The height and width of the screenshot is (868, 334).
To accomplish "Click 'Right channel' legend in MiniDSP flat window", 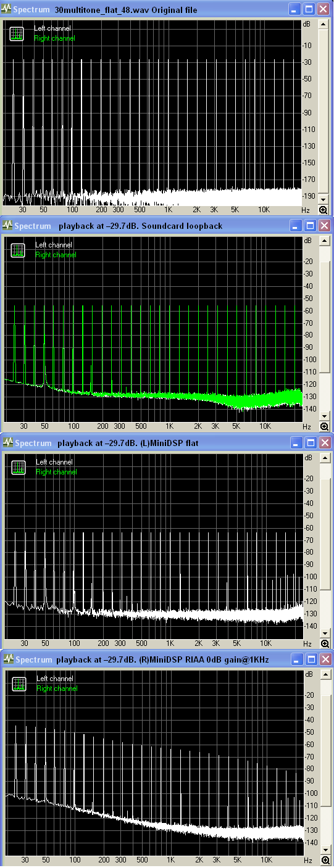I will [56, 472].
